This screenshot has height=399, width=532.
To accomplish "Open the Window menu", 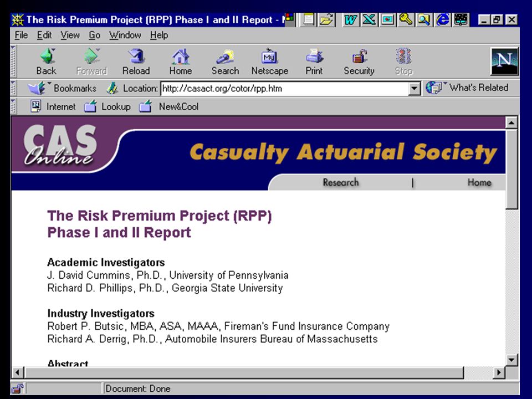I will click(125, 35).
